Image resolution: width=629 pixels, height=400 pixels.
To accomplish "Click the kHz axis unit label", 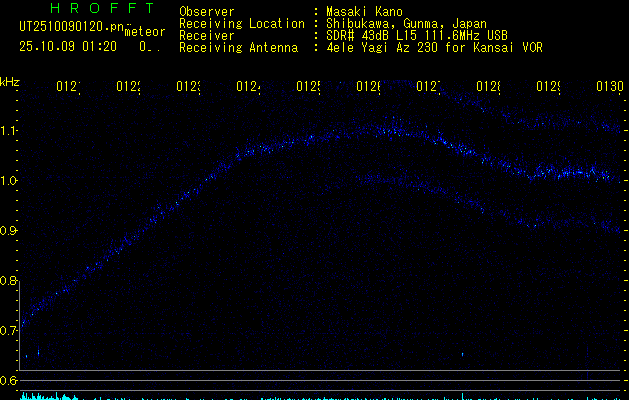I will tap(9, 81).
